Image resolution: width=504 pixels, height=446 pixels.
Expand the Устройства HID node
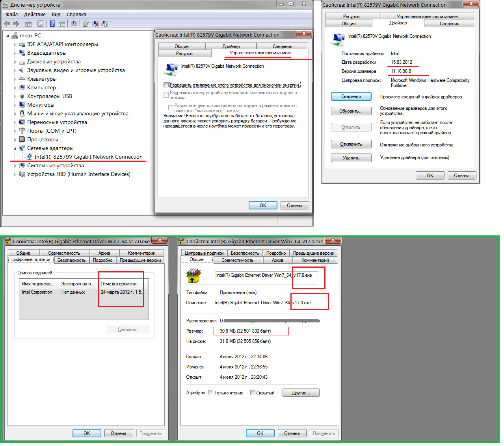click(15, 174)
